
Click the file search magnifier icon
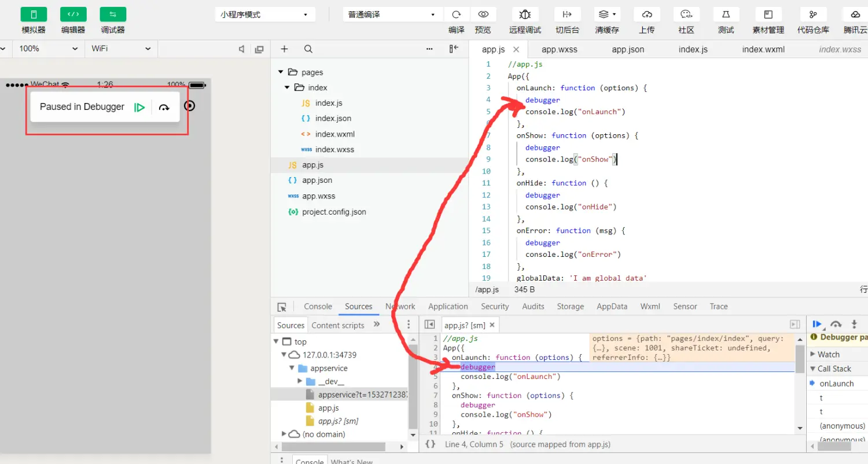pos(308,49)
